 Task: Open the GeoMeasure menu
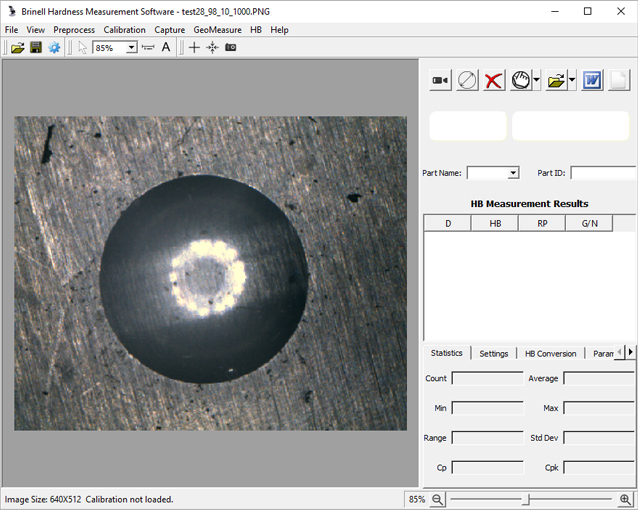[x=217, y=30]
